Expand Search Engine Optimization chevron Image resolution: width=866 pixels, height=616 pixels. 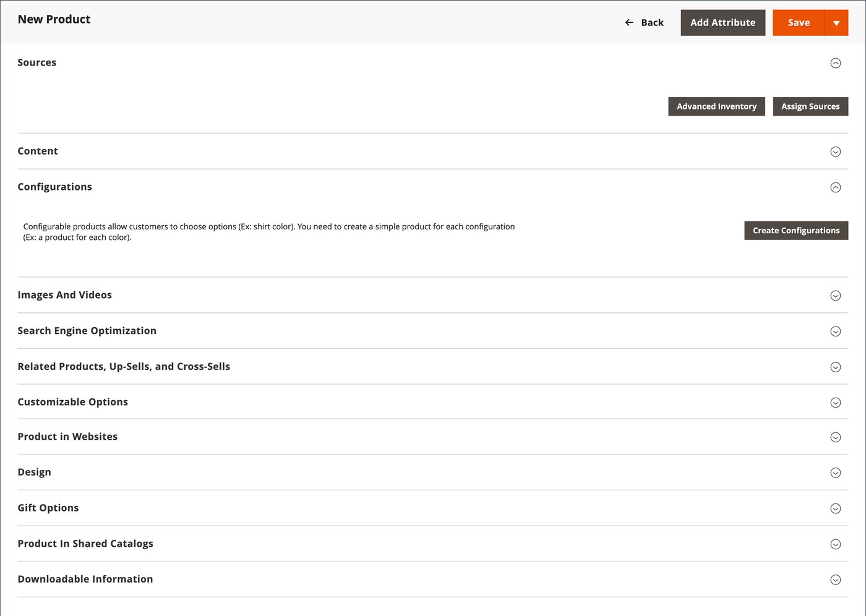coord(836,332)
